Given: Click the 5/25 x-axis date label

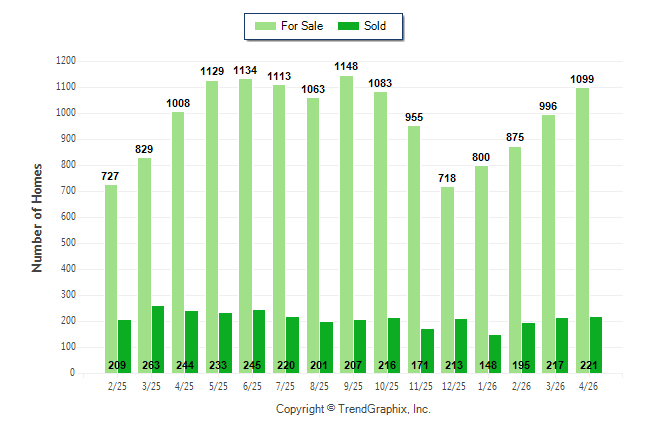Looking at the screenshot, I should pos(218,387).
